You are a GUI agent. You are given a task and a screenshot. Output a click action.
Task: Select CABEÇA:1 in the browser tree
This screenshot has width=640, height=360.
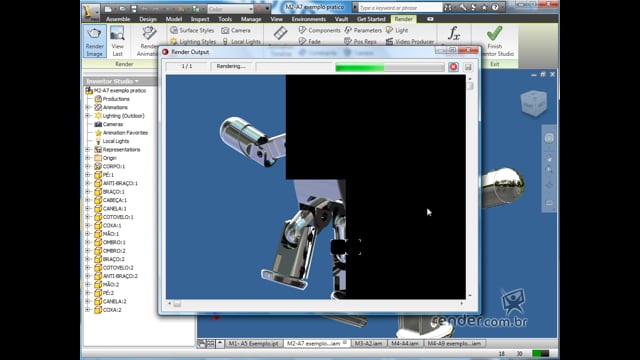click(x=114, y=200)
